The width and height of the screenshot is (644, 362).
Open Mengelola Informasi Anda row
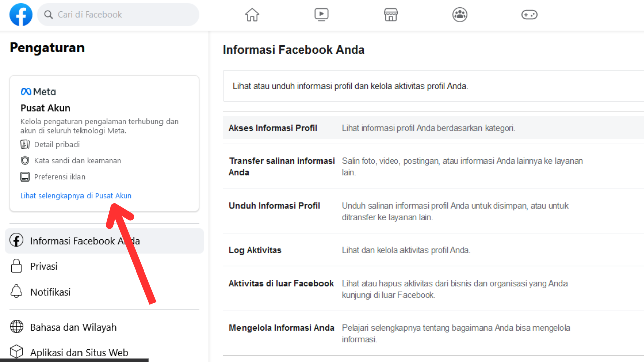pos(433,333)
